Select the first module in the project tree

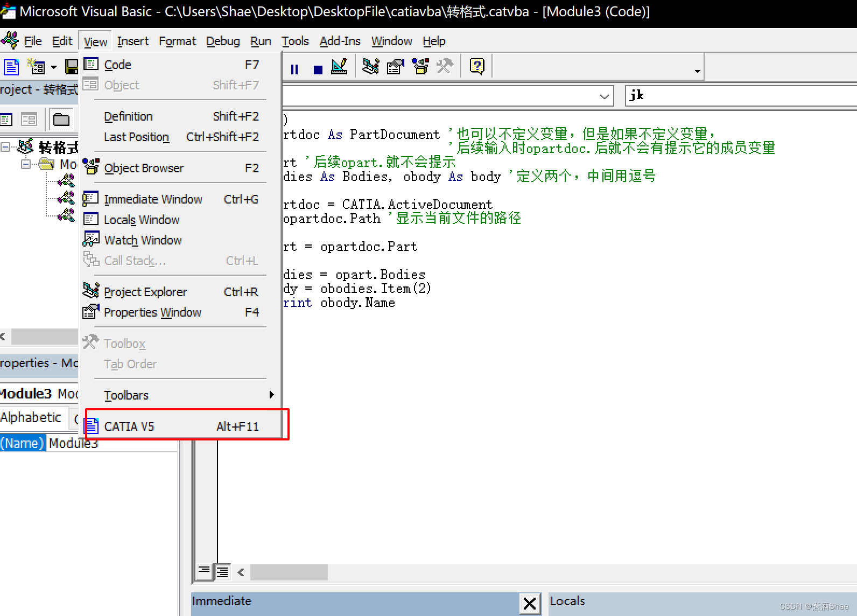click(x=66, y=180)
